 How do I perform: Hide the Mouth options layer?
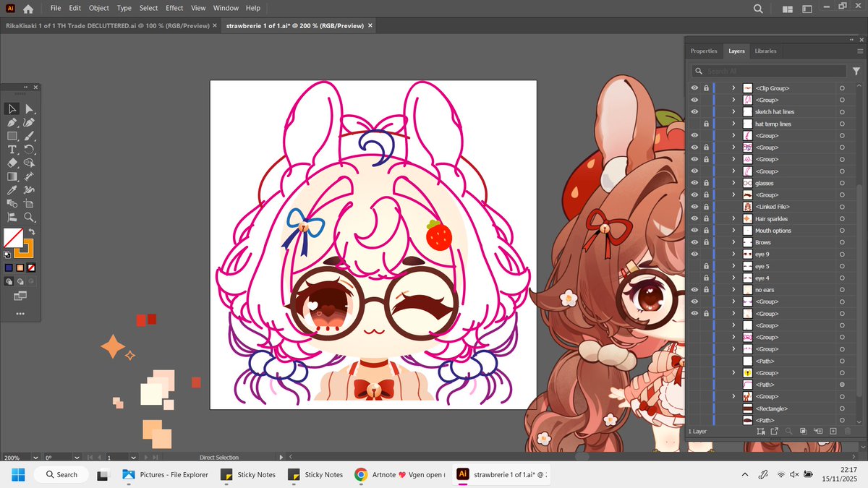[x=694, y=230]
